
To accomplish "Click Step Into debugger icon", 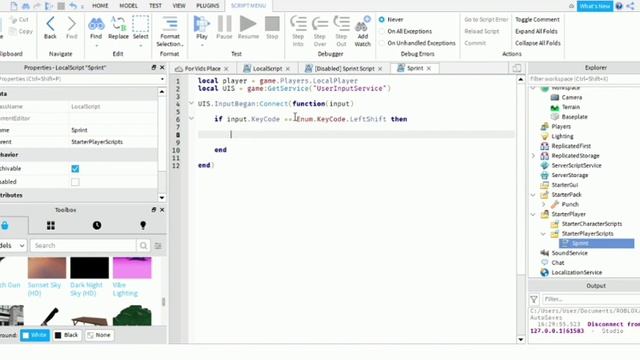I will (x=298, y=24).
